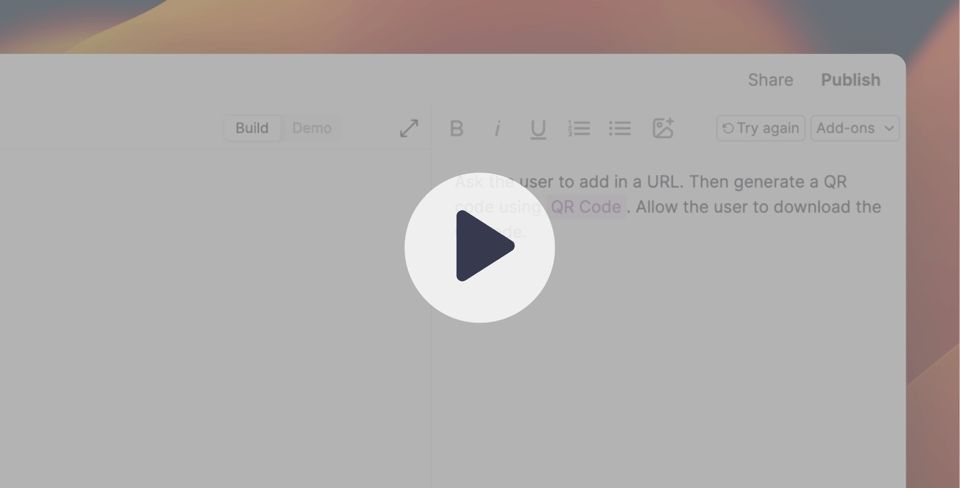The image size is (960, 488).
Task: Click the desktop wallpaper above the app window
Action: pyautogui.click(x=480, y=26)
